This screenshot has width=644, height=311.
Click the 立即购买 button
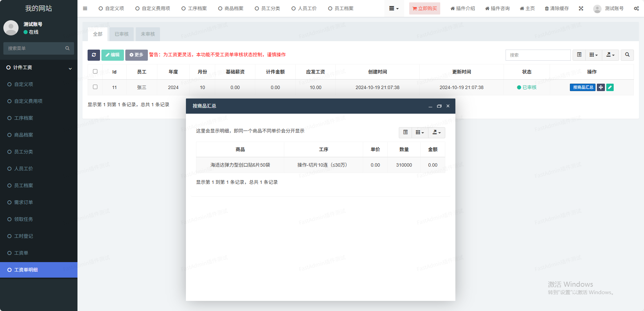point(424,8)
